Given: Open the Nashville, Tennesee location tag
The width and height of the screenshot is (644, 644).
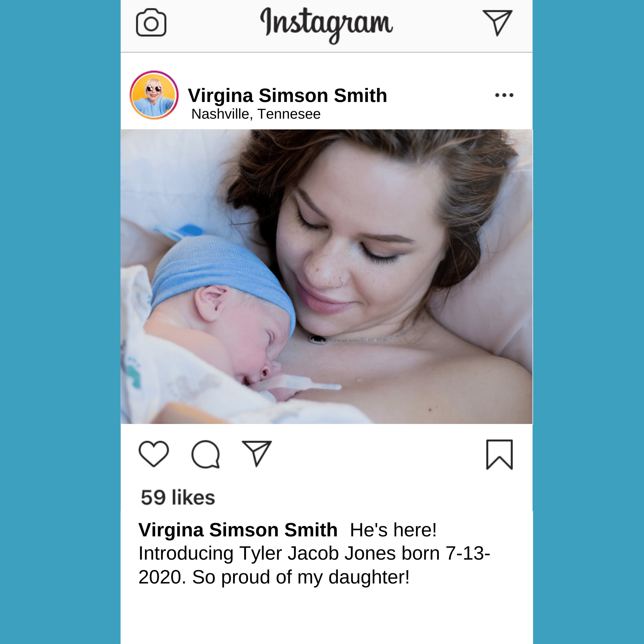Looking at the screenshot, I should (256, 114).
